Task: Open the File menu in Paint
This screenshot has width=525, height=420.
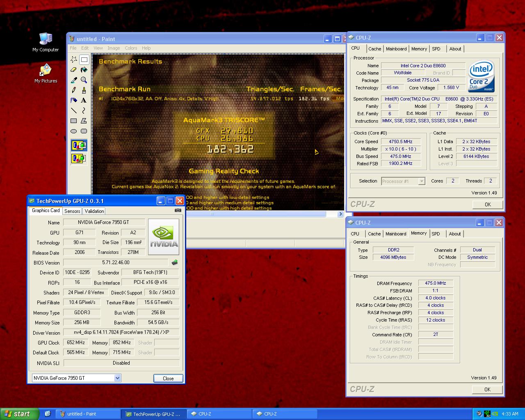Action: point(73,48)
